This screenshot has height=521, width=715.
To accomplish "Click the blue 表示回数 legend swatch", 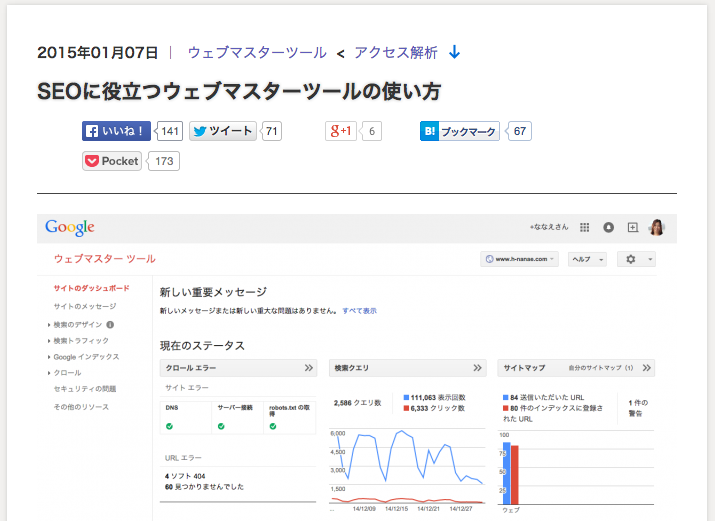I will point(406,397).
